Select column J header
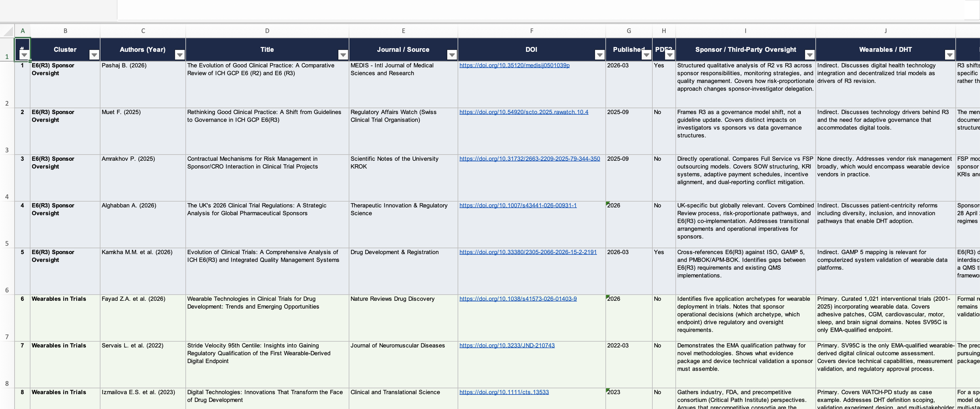 pyautogui.click(x=886, y=31)
